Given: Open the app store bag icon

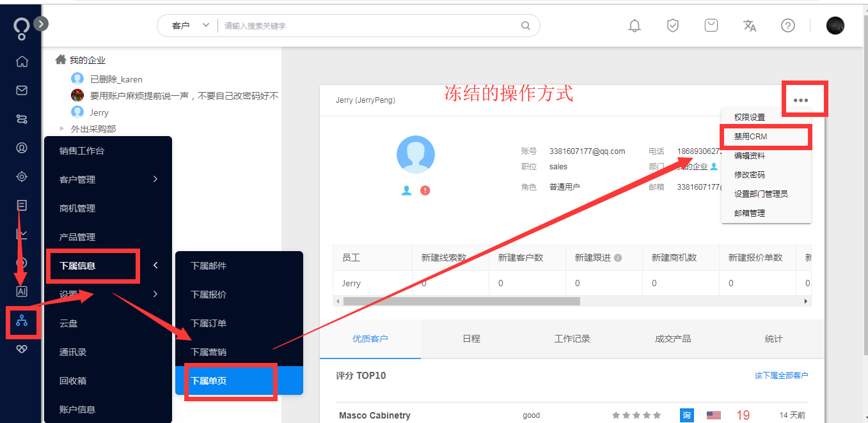Looking at the screenshot, I should pos(711,26).
